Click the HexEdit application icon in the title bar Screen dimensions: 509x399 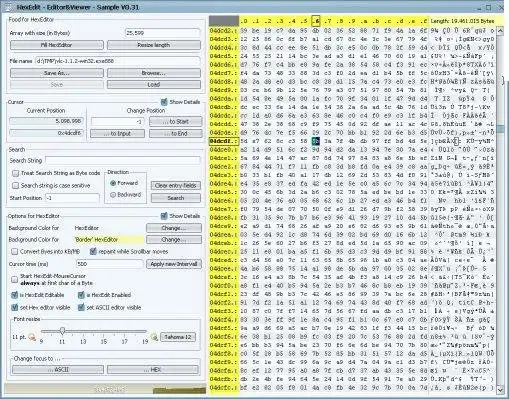[8, 7]
